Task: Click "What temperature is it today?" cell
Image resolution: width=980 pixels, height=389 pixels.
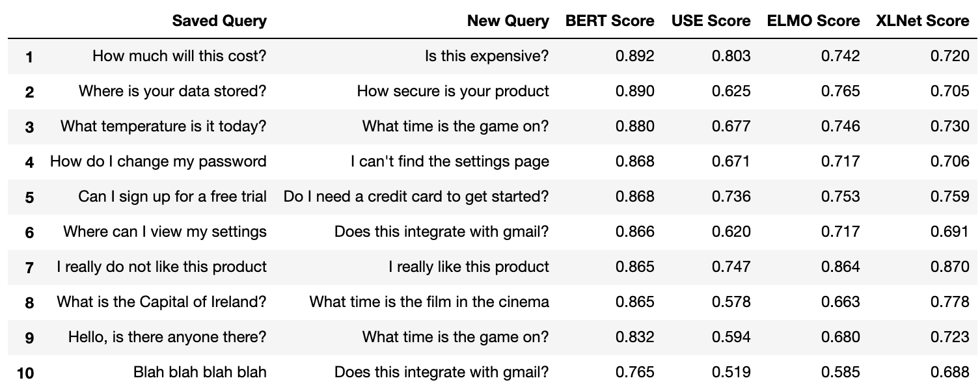Action: pos(163,126)
